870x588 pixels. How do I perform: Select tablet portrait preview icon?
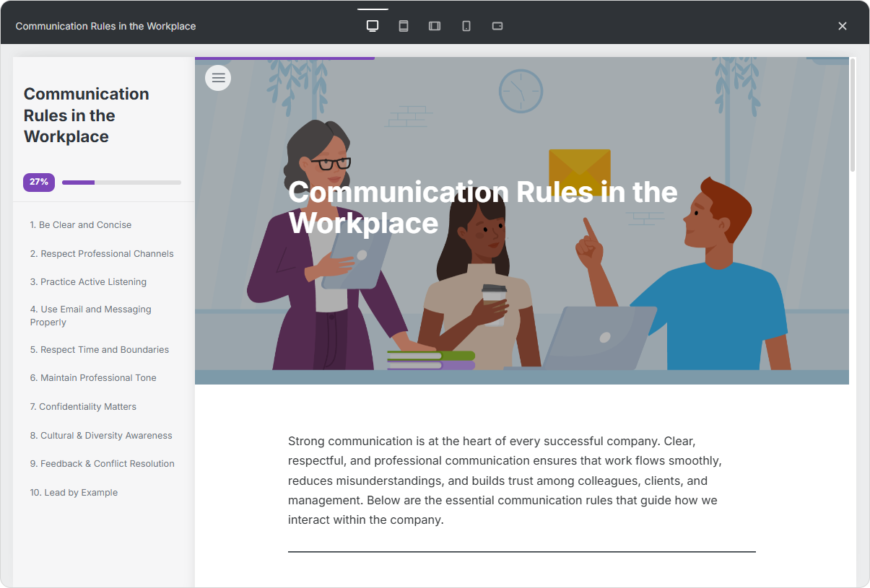click(x=404, y=26)
